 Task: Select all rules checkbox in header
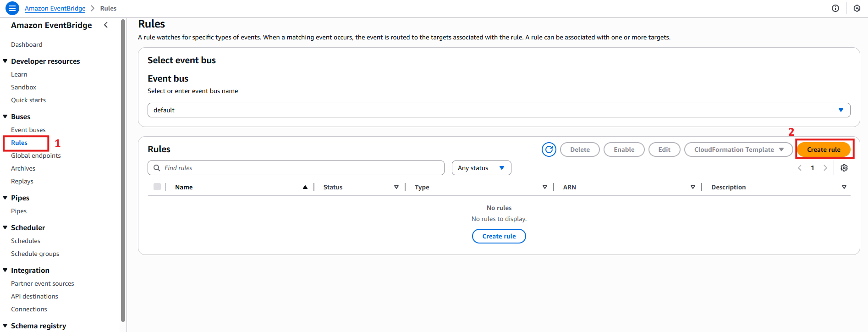click(x=157, y=187)
